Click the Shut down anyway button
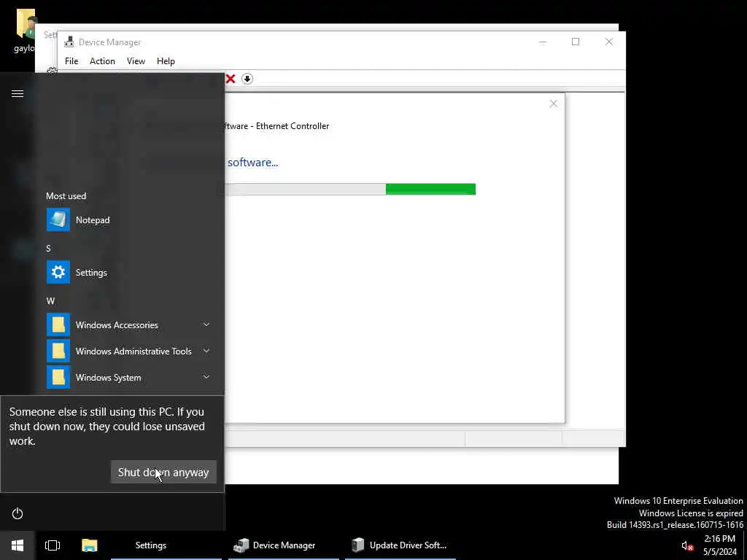The width and height of the screenshot is (747, 560). click(163, 472)
